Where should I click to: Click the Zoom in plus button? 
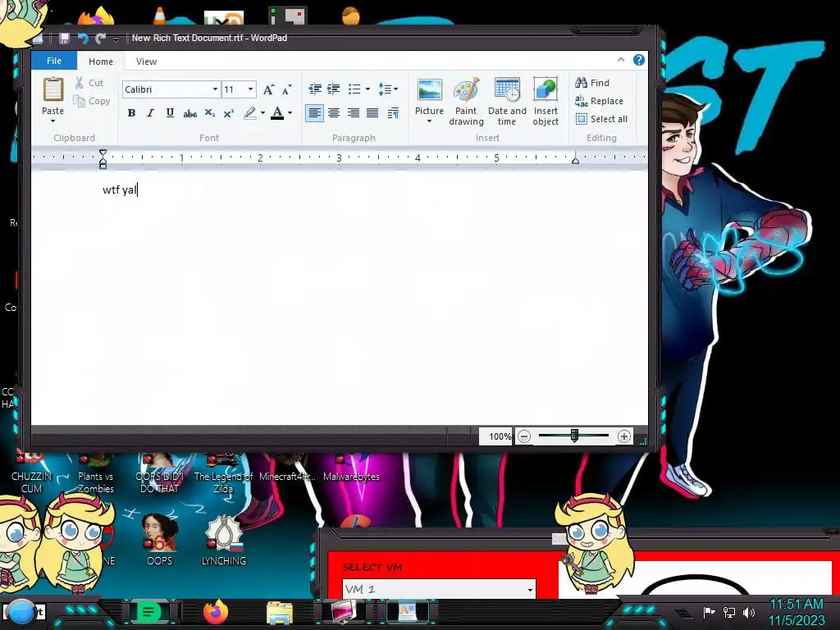[x=623, y=436]
